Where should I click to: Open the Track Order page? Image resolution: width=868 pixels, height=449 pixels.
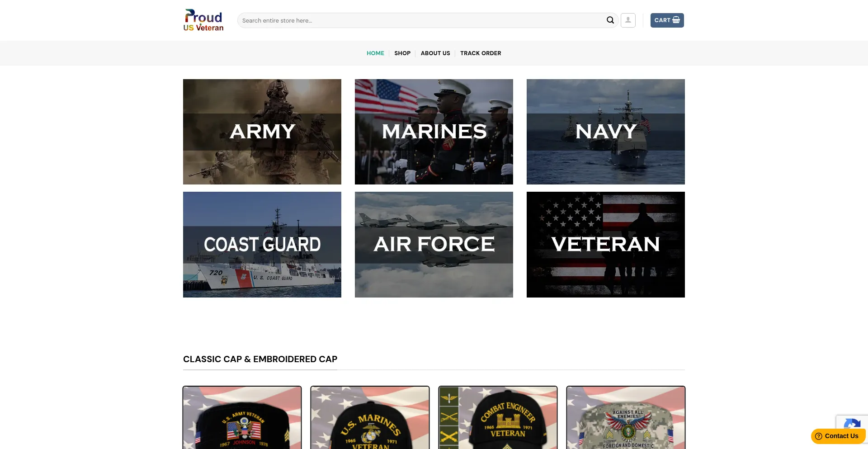click(481, 53)
